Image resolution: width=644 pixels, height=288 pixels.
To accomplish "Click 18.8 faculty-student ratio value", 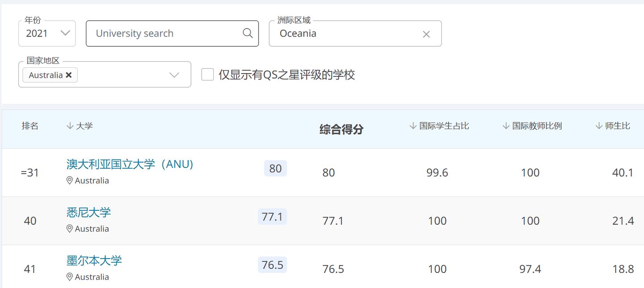I will click(x=623, y=269).
